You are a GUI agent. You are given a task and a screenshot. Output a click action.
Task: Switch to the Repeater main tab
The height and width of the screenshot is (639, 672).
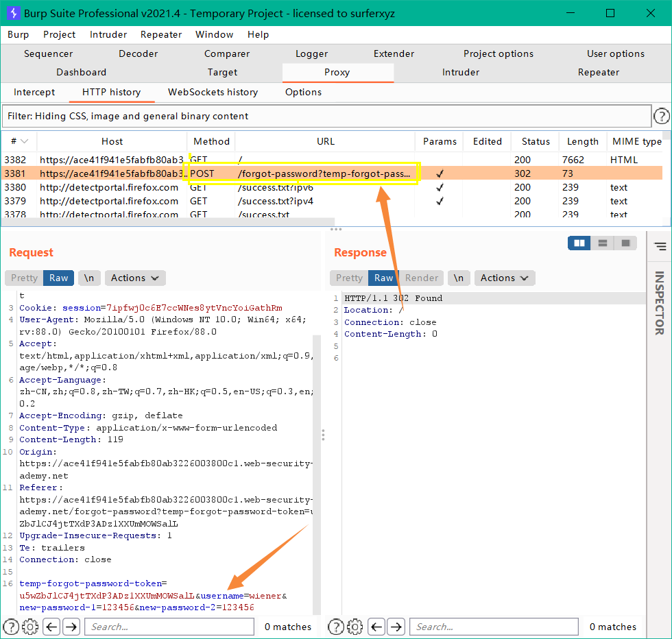click(598, 72)
